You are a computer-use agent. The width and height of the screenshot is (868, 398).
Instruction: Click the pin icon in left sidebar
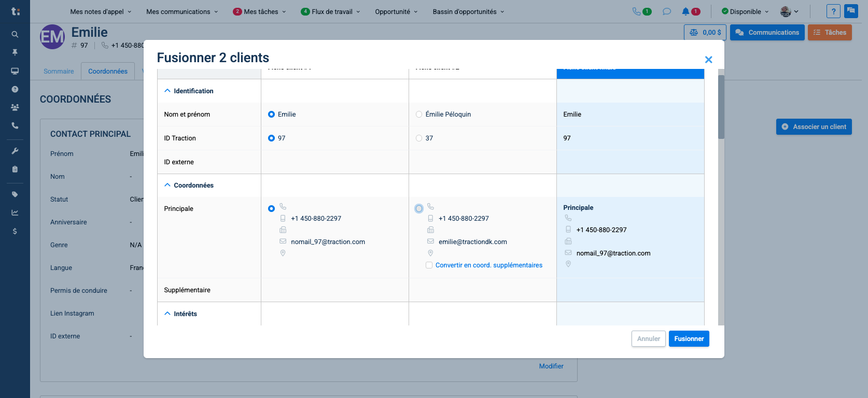15,52
